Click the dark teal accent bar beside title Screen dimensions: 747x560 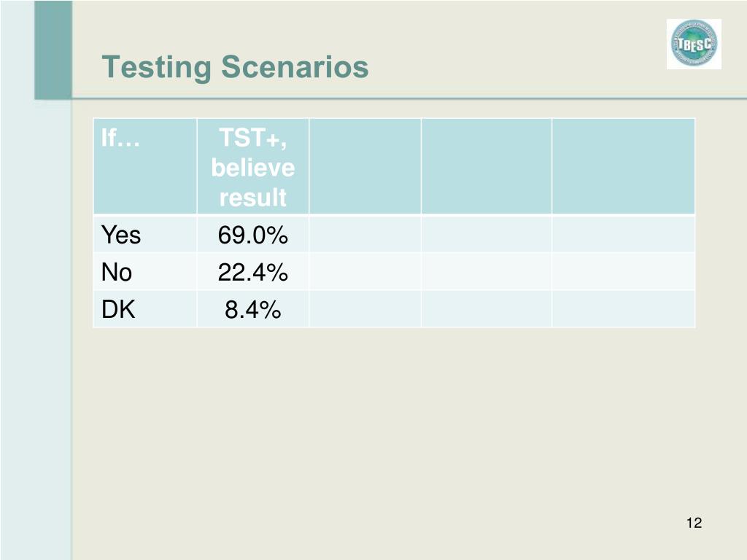click(x=53, y=50)
